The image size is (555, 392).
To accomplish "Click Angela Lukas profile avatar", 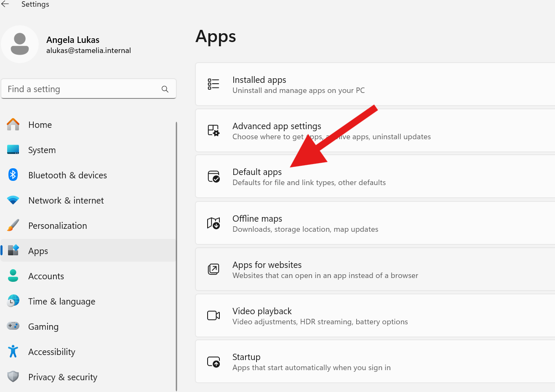I will [x=20, y=44].
